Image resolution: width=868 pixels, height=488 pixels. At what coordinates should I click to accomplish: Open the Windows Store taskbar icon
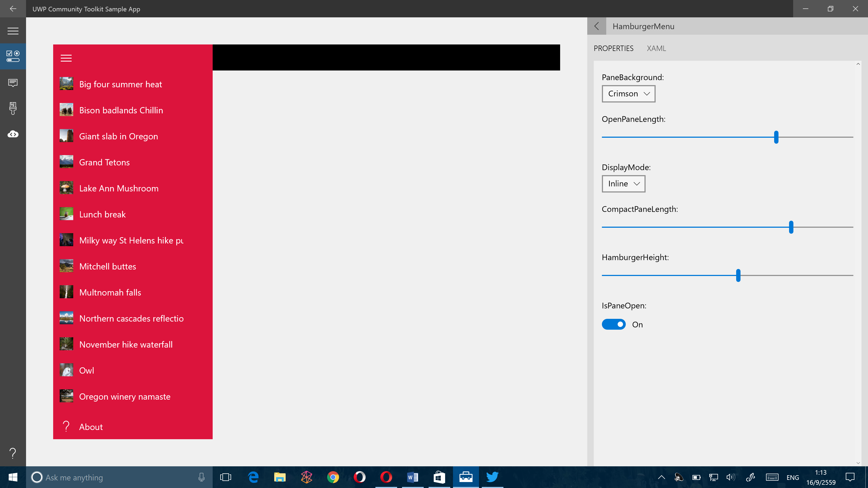click(x=439, y=477)
